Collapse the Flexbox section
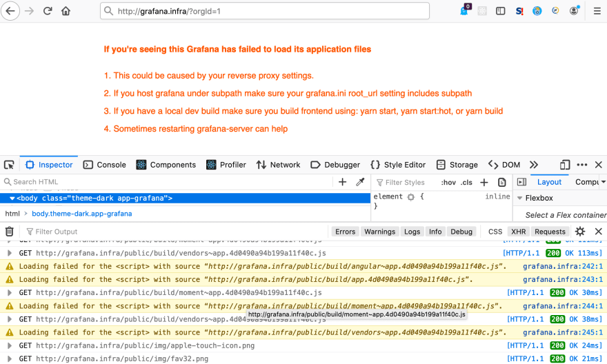 tap(519, 198)
